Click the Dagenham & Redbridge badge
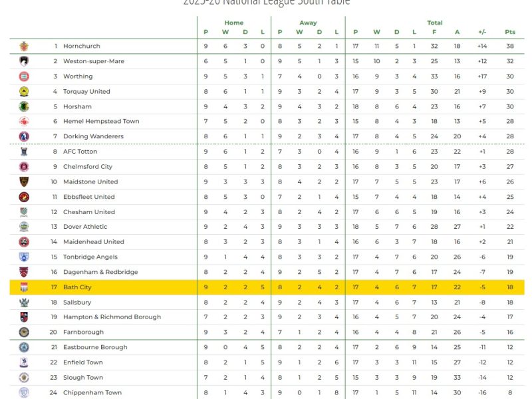This screenshot has width=532, height=399. click(24, 272)
